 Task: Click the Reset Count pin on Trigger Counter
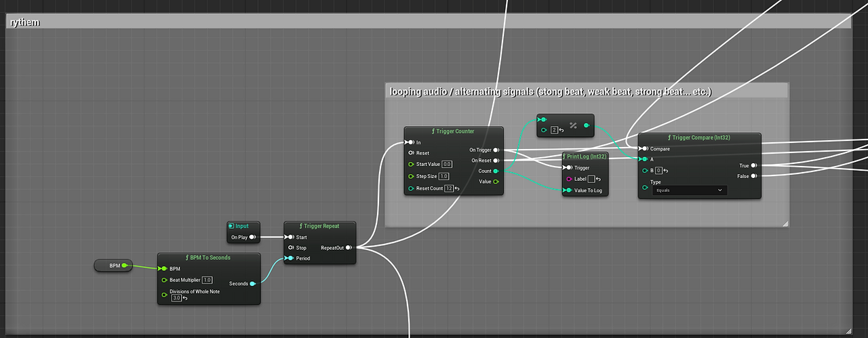click(x=411, y=188)
